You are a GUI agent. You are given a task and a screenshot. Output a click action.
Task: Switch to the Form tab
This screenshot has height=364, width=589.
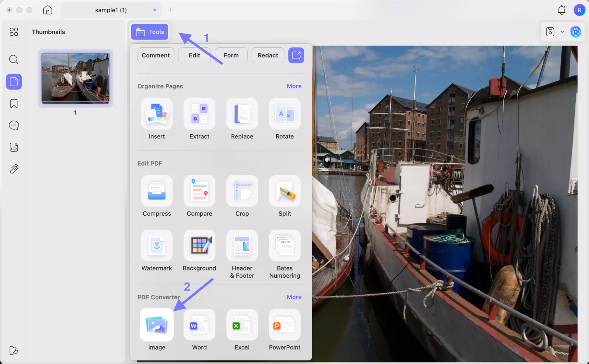(231, 55)
